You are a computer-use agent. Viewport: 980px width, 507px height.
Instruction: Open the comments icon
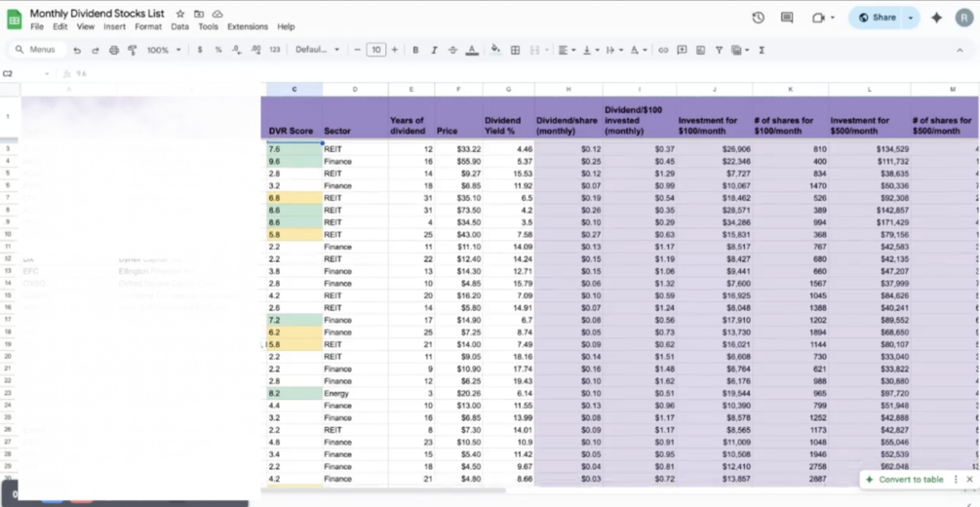tap(787, 18)
